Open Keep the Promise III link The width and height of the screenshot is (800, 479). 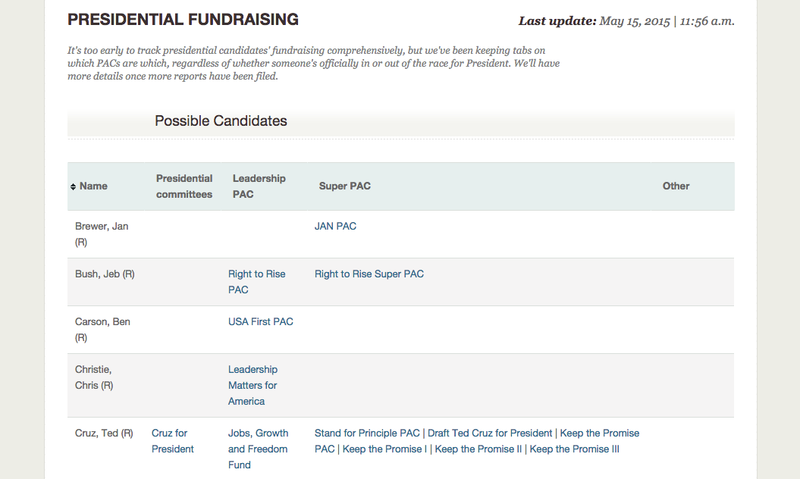(574, 449)
